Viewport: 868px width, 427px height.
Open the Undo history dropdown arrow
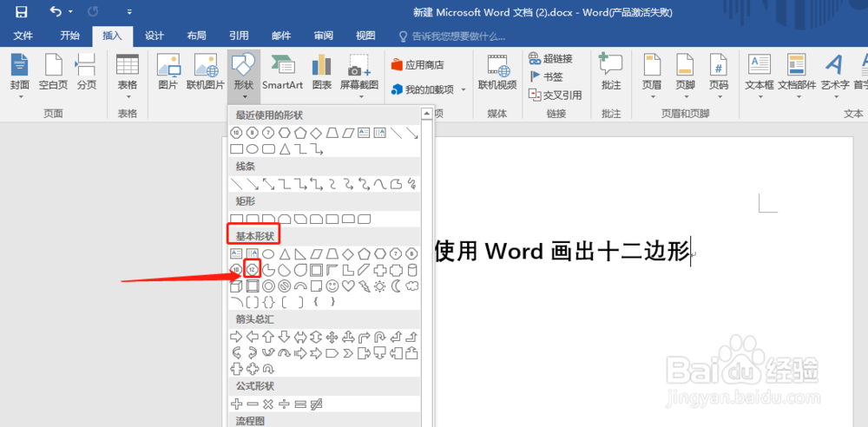[71, 11]
